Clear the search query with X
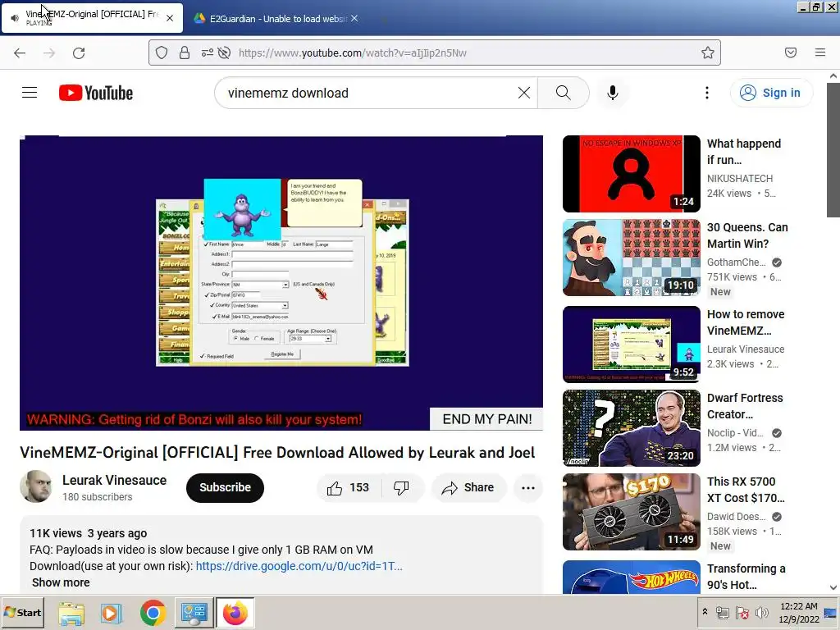The image size is (840, 630). [x=524, y=93]
